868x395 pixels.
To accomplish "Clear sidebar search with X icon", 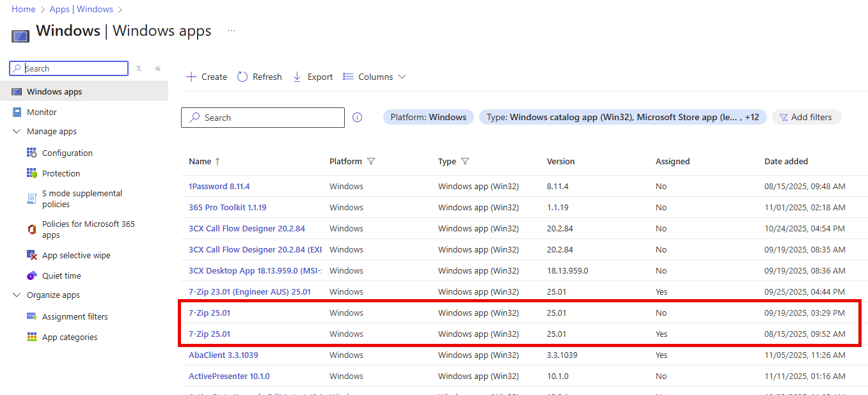I will (x=139, y=68).
